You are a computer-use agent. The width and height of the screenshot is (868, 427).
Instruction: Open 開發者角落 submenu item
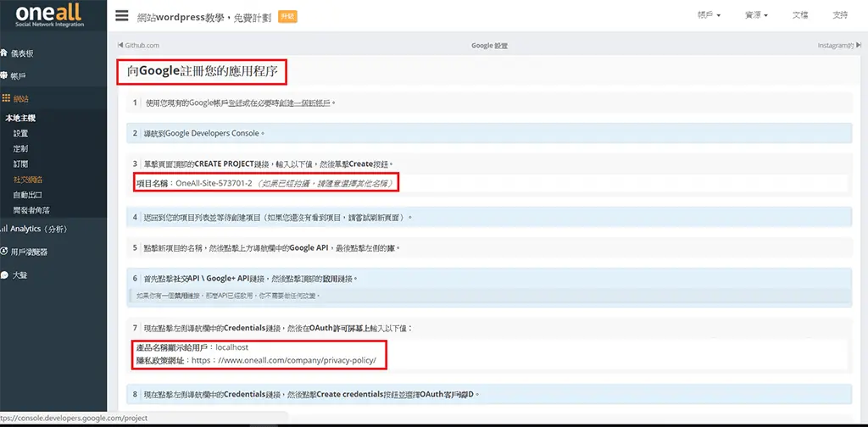[32, 210]
